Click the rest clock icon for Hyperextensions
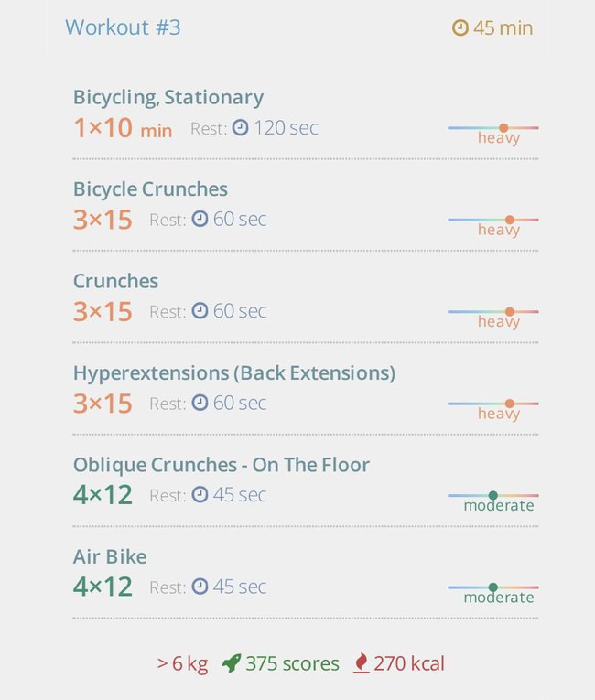595x700 pixels. pyautogui.click(x=200, y=403)
